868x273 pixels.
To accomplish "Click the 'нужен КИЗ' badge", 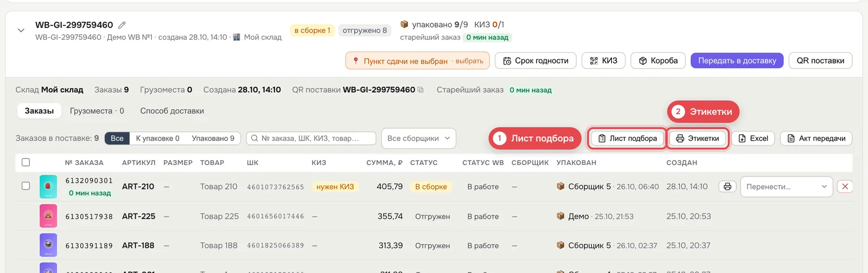I will point(335,187).
